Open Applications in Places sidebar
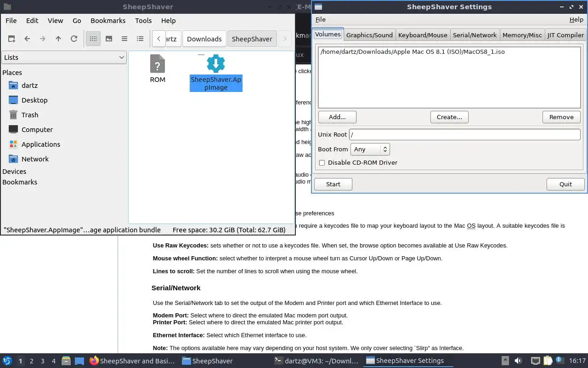 pos(40,144)
